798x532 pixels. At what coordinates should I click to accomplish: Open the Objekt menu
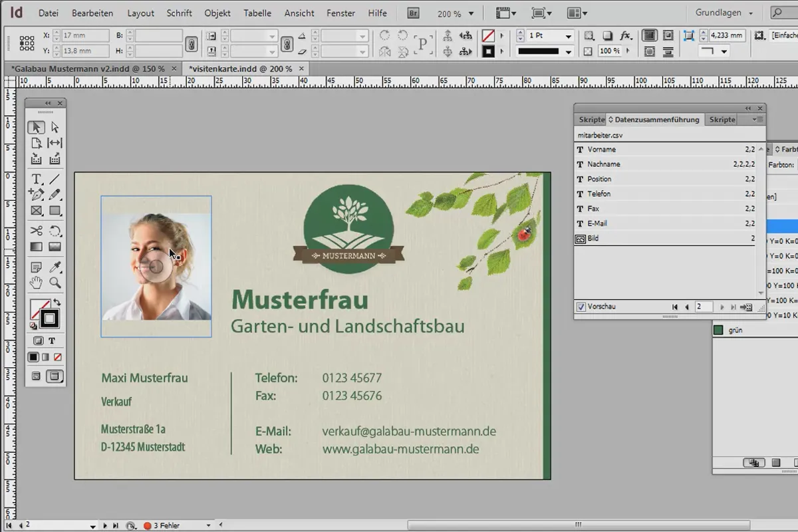(217, 13)
